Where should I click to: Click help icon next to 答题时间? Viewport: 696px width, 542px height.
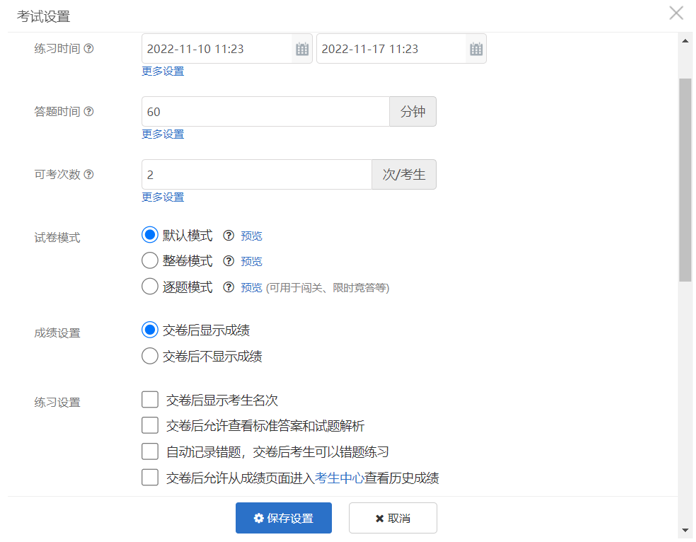(89, 112)
